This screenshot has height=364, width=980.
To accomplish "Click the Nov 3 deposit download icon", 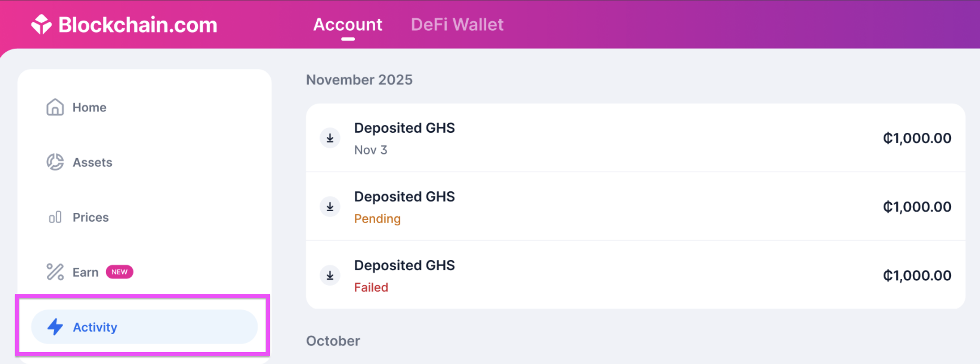I will click(x=330, y=138).
